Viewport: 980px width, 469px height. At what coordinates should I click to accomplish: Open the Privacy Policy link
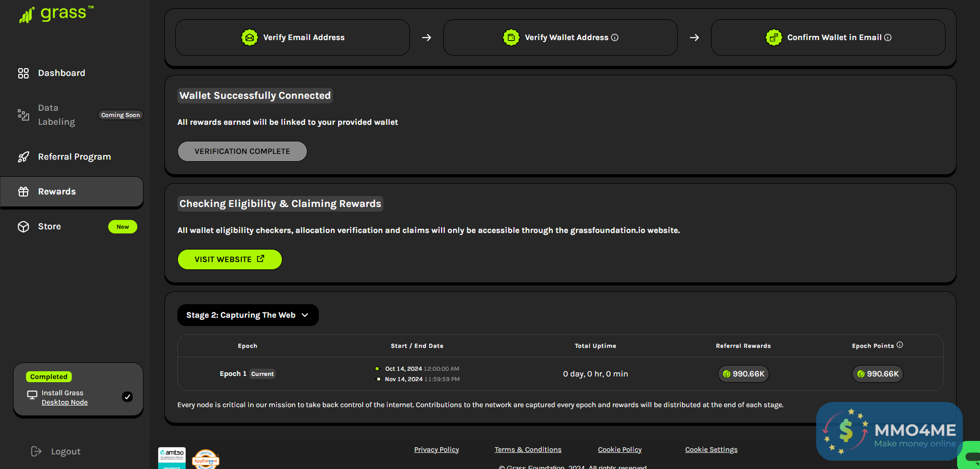[436, 450]
